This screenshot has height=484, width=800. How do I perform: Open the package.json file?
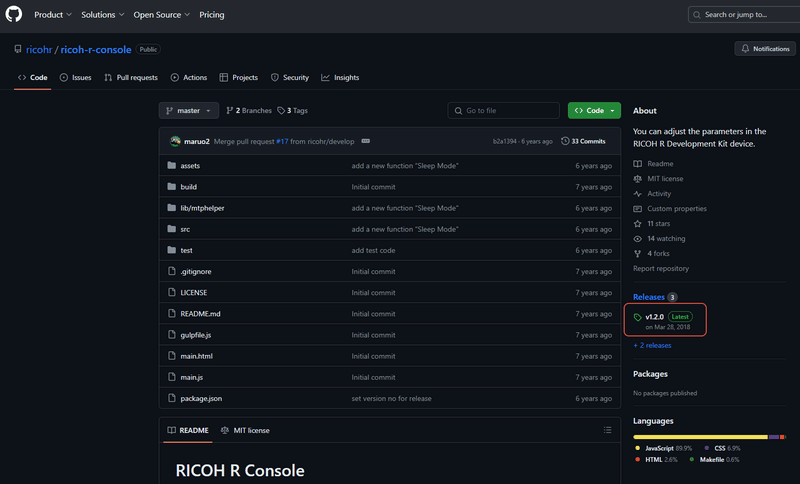coord(201,399)
